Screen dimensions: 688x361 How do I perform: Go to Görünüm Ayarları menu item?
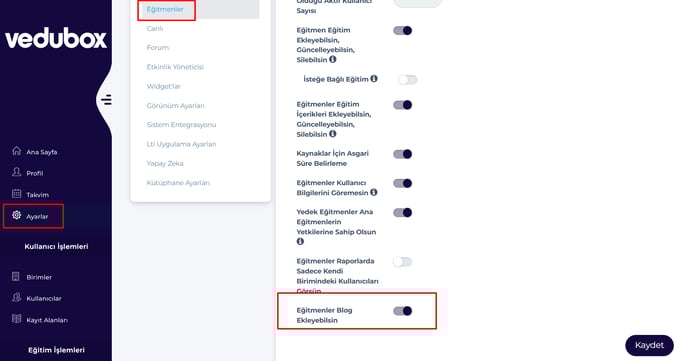[176, 106]
